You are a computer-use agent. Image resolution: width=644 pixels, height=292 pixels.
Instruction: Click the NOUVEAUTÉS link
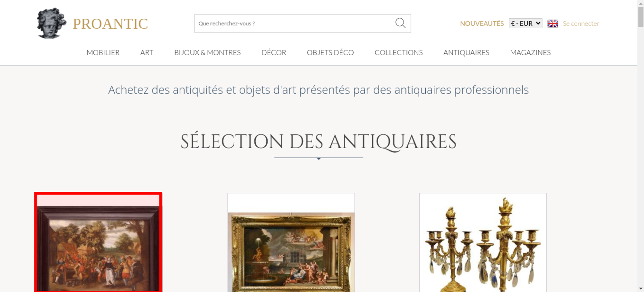point(482,23)
